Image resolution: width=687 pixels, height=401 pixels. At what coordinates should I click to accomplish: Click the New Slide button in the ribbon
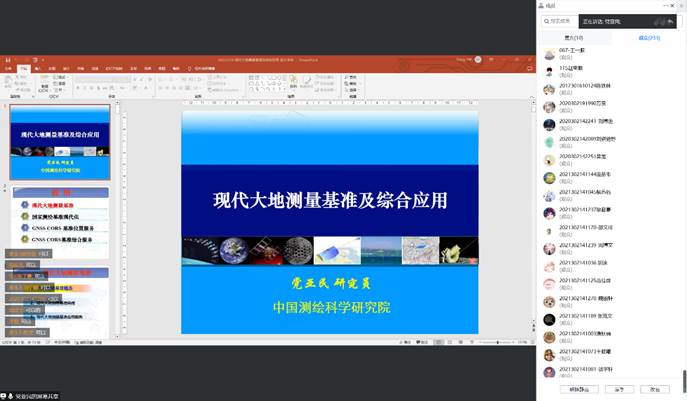click(x=45, y=84)
